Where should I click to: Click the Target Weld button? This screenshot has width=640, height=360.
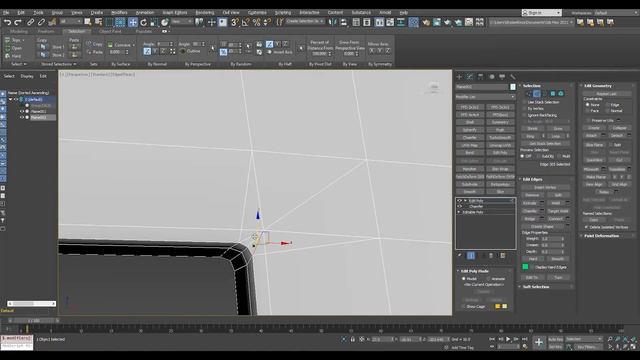point(558,211)
